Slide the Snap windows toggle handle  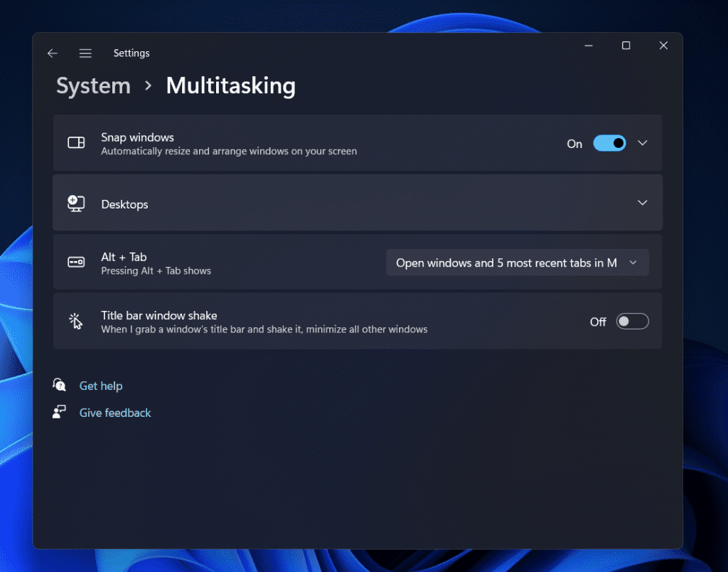[x=617, y=143]
